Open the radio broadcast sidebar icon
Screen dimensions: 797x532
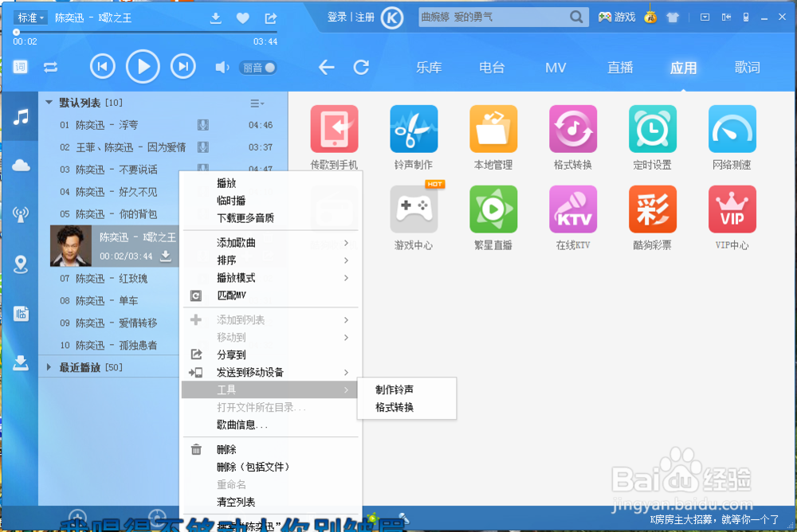[21, 214]
